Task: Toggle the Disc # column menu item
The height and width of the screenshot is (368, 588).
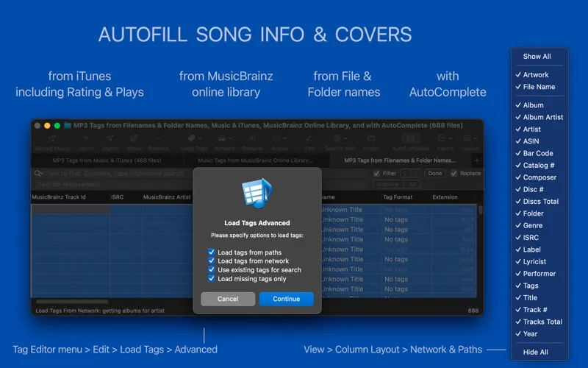Action: [x=539, y=189]
